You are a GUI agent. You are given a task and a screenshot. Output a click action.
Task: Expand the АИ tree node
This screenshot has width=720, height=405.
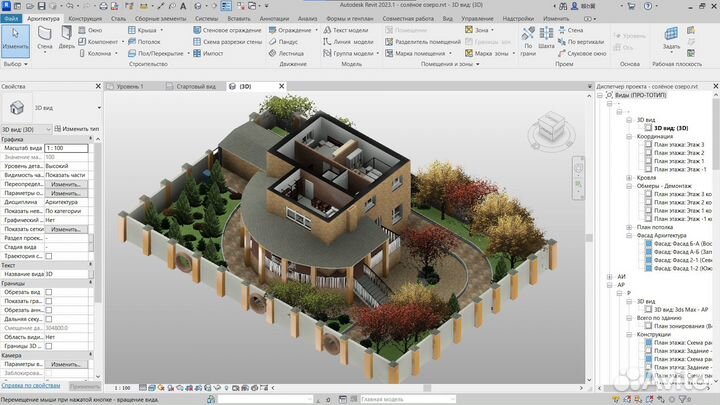610,276
